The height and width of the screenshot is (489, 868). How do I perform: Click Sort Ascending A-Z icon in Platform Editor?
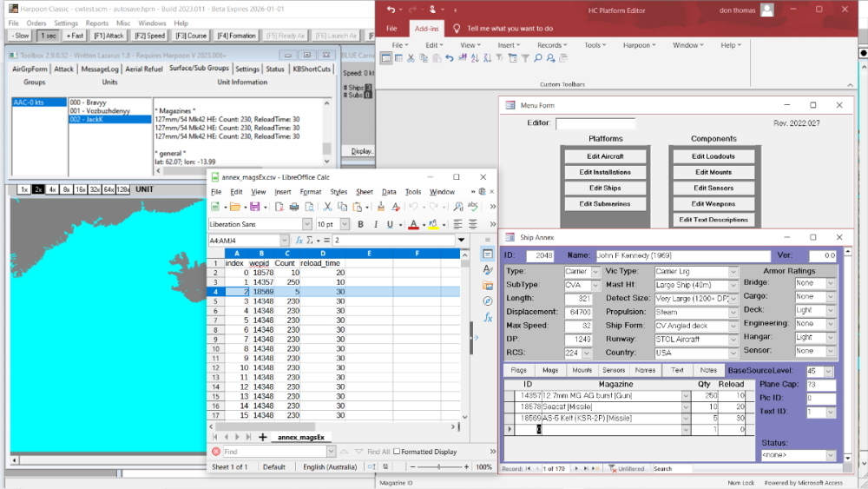pyautogui.click(x=475, y=58)
